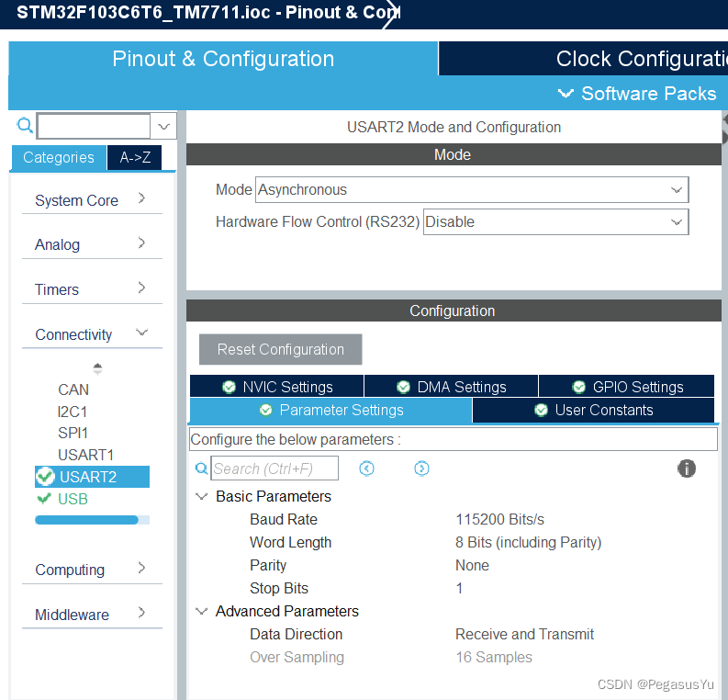Open the Parameter Settings tab
This screenshot has width=728, height=700.
tap(330, 410)
